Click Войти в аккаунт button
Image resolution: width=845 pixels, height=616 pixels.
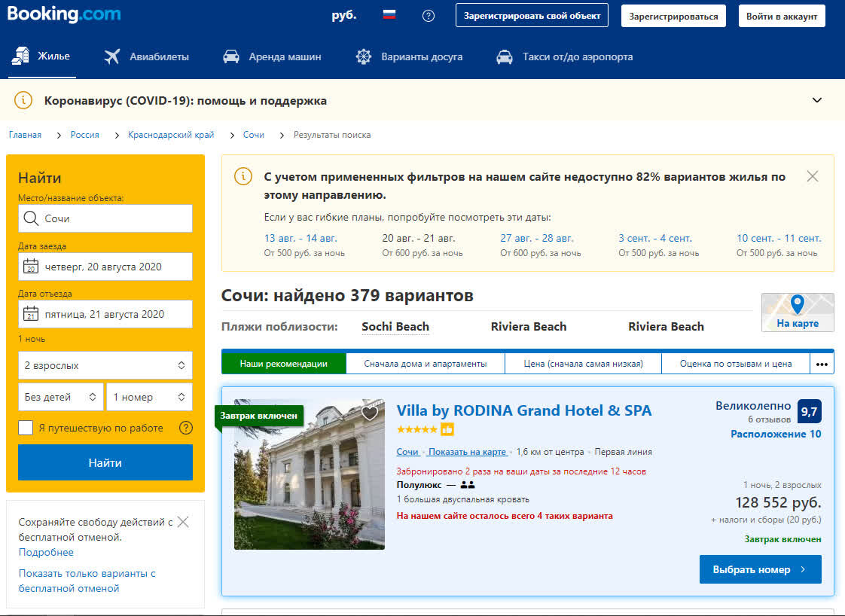782,16
